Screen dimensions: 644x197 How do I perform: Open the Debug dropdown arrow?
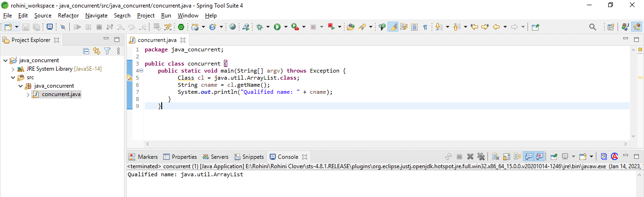click(268, 27)
